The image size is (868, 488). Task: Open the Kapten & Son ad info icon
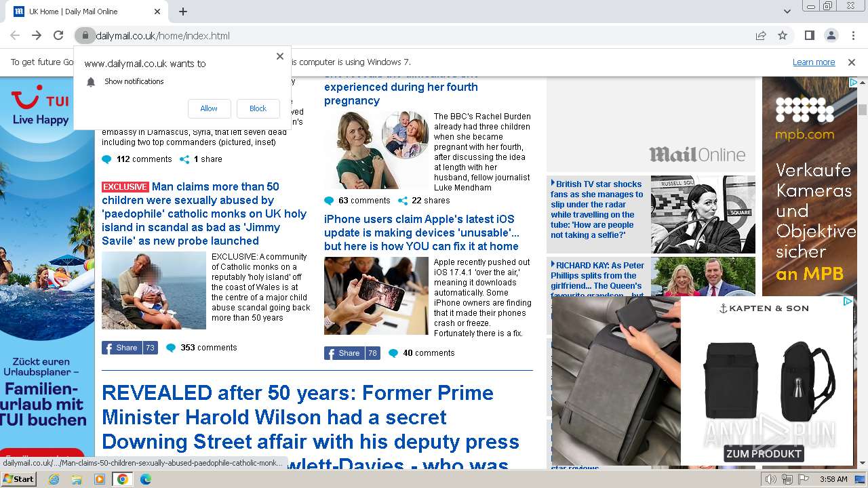[848, 302]
